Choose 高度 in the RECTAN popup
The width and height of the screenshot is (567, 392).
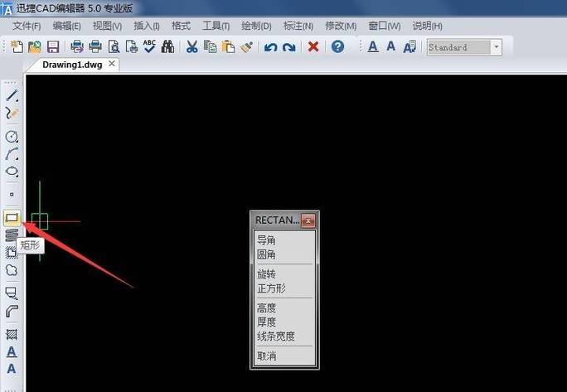point(266,308)
